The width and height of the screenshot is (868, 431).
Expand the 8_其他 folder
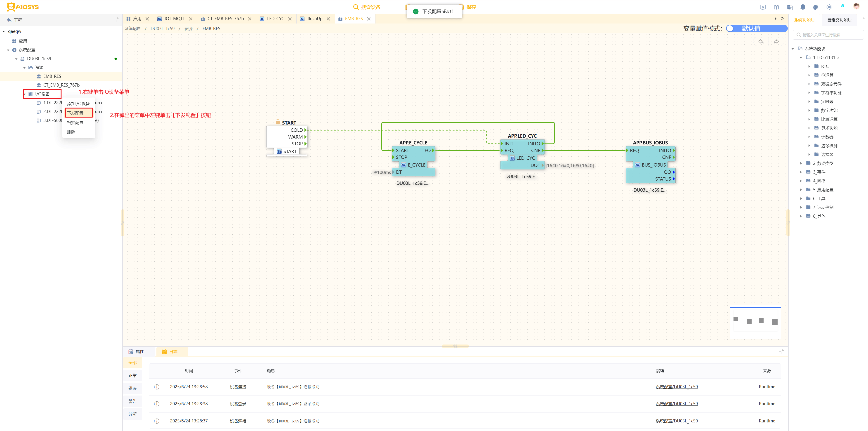[801, 216]
